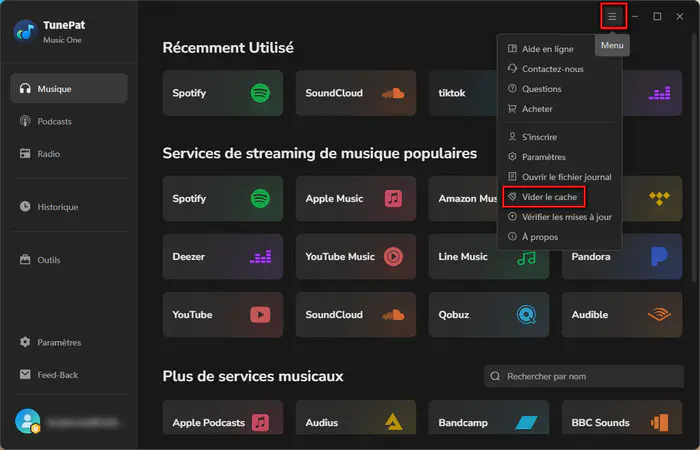The image size is (700, 450).
Task: Click the magnifier icon in search box
Action: [x=495, y=376]
